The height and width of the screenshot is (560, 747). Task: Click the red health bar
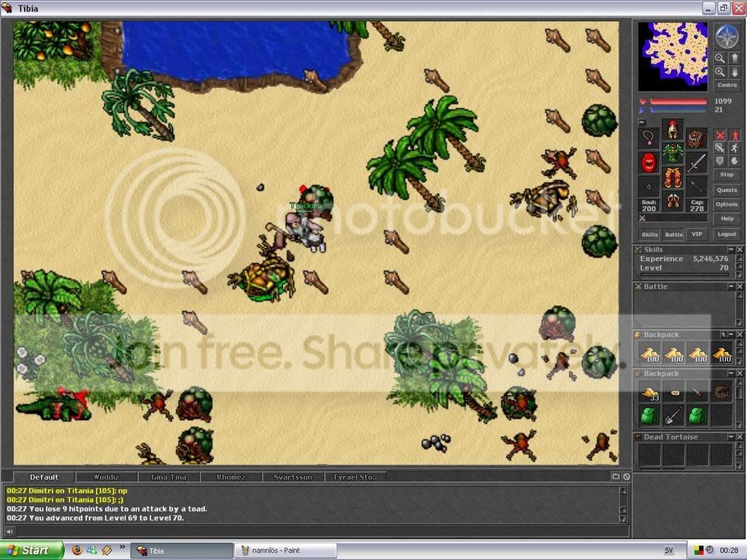click(x=678, y=101)
